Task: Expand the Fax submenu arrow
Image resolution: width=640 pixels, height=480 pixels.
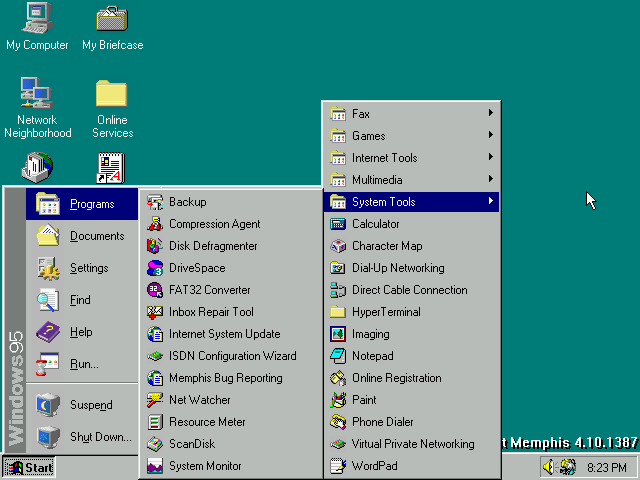Action: pos(491,113)
